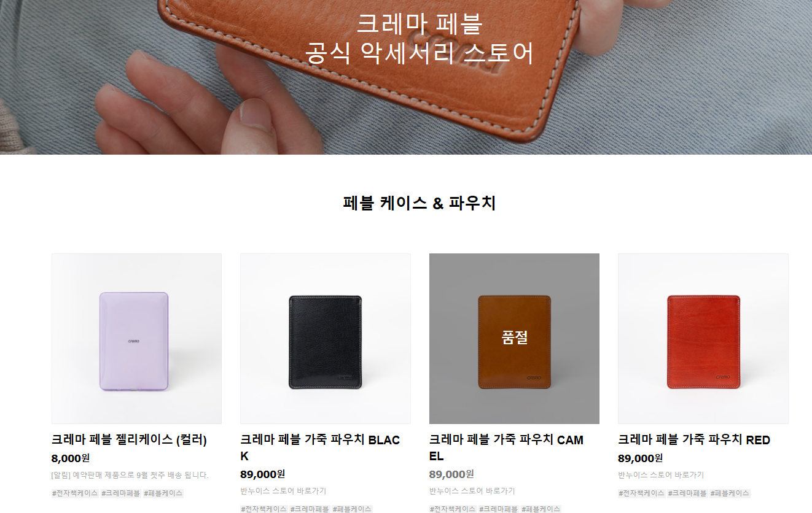Select #페블케이스 tag under the RED pouch
The image size is (812, 513).
(x=730, y=493)
